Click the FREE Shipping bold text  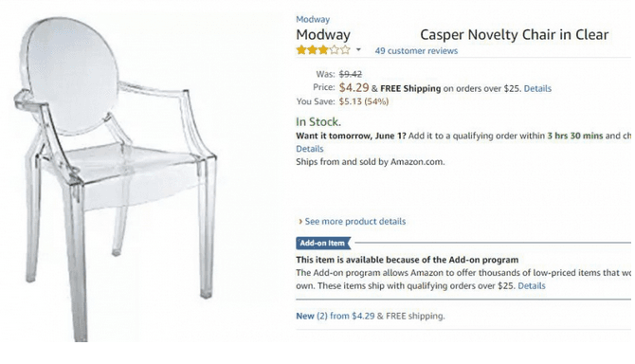[410, 88]
